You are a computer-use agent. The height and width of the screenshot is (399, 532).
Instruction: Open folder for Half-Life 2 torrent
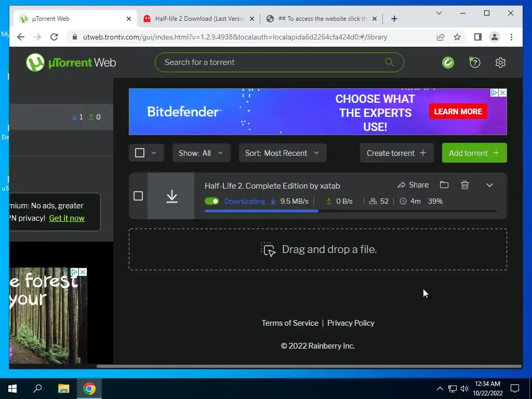pyautogui.click(x=444, y=185)
